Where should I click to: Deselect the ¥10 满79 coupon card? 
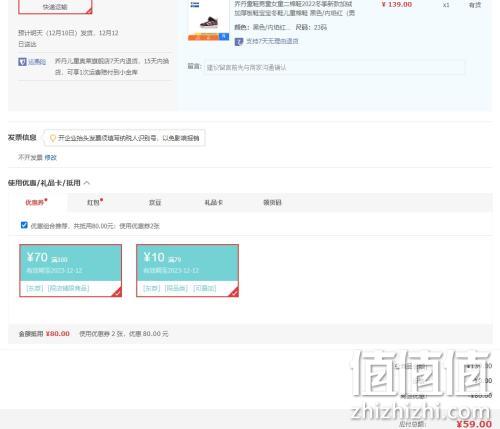click(187, 270)
